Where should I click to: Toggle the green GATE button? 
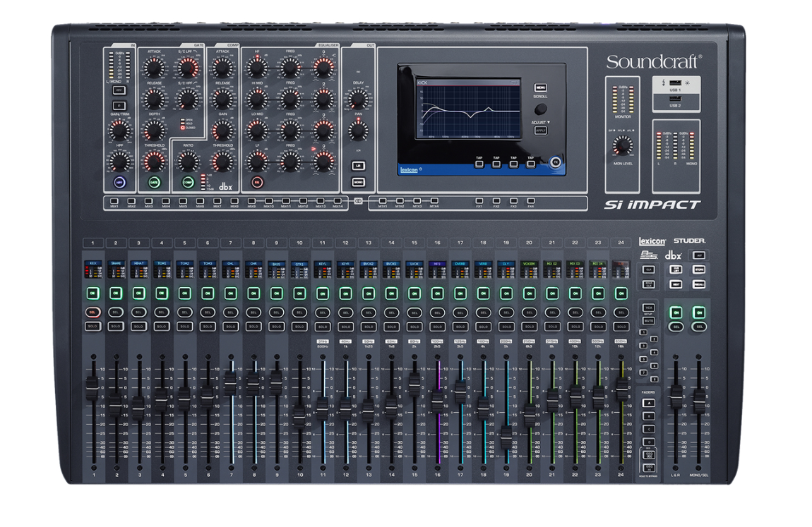[154, 182]
